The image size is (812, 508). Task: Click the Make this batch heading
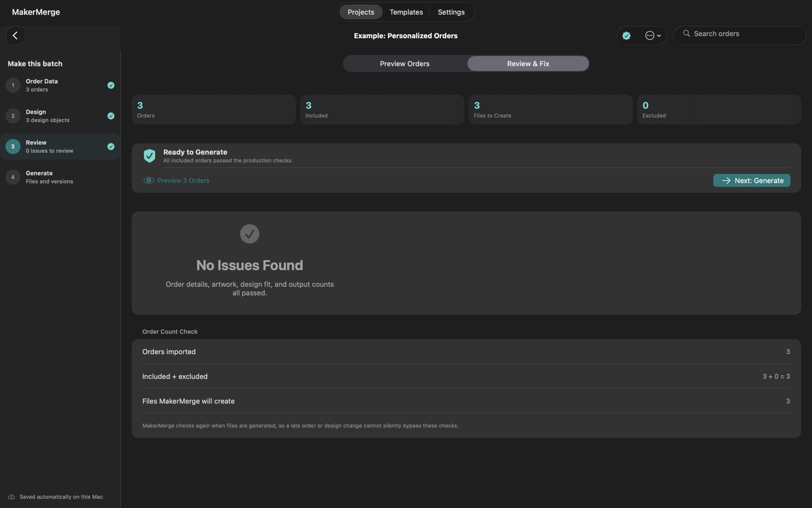point(35,63)
